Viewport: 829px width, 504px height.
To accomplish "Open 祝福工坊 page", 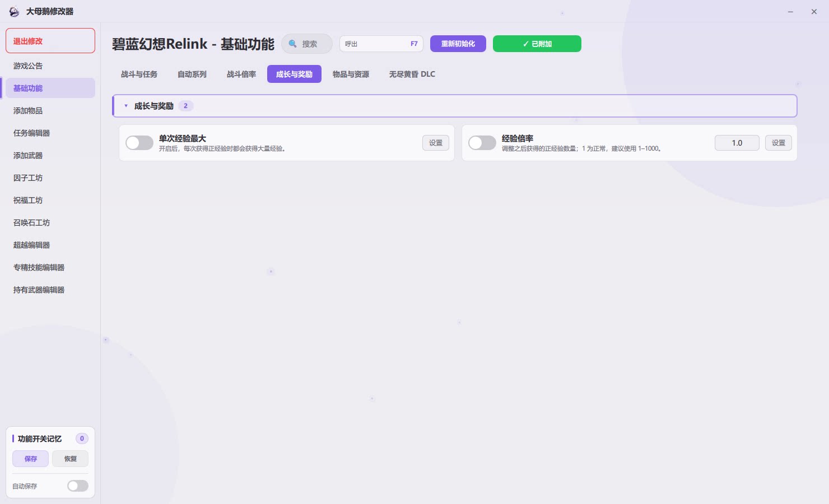I will point(50,200).
